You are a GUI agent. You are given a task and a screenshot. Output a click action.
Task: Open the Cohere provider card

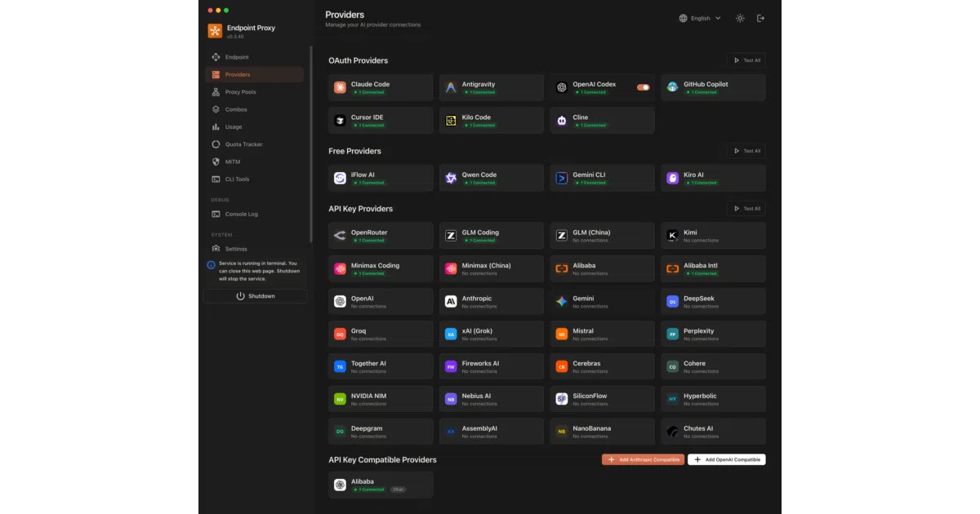coord(713,367)
